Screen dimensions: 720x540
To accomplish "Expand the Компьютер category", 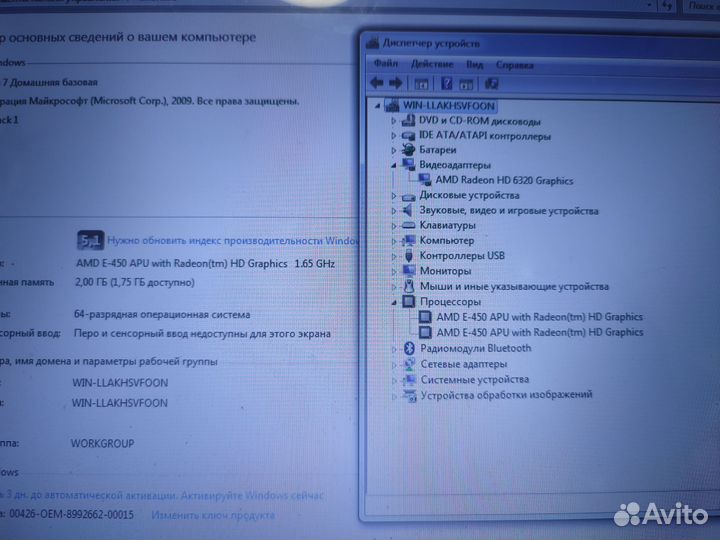I will click(394, 241).
